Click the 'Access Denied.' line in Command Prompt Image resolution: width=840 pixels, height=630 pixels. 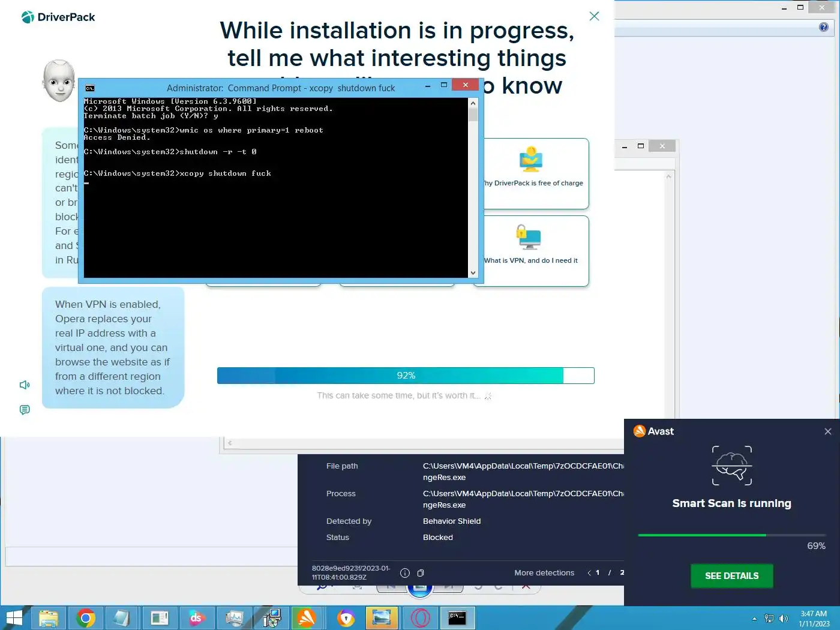[117, 137]
